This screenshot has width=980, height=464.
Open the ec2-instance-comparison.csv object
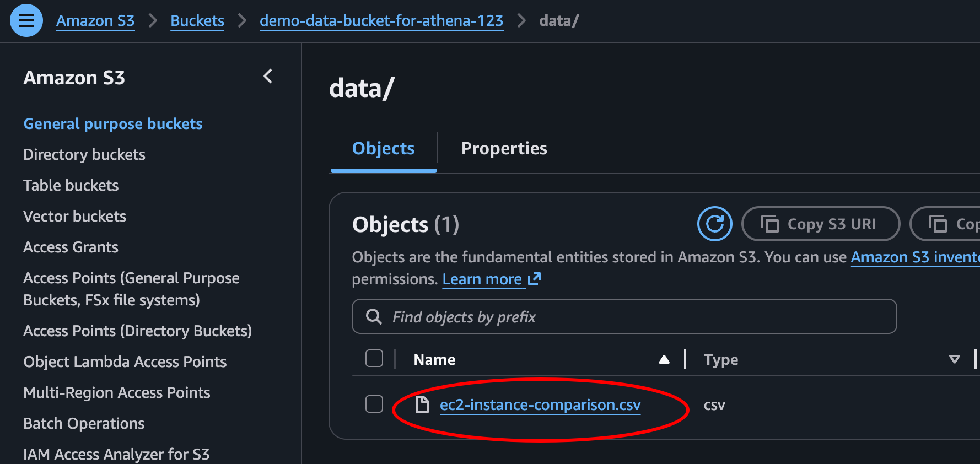click(x=540, y=404)
